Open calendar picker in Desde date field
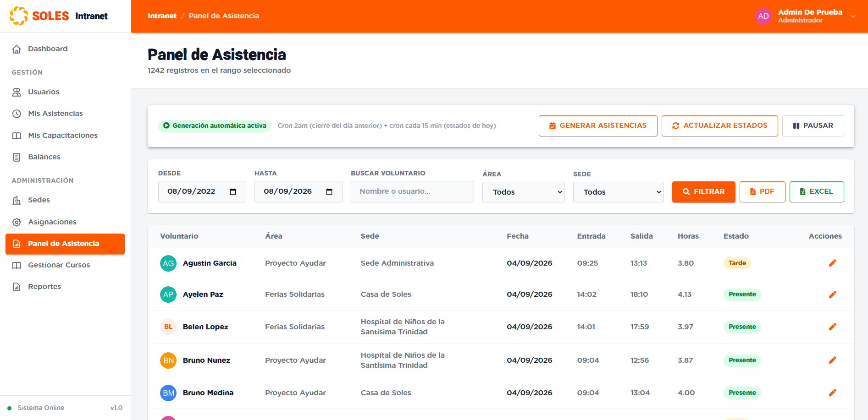The width and height of the screenshot is (868, 420). point(233,192)
